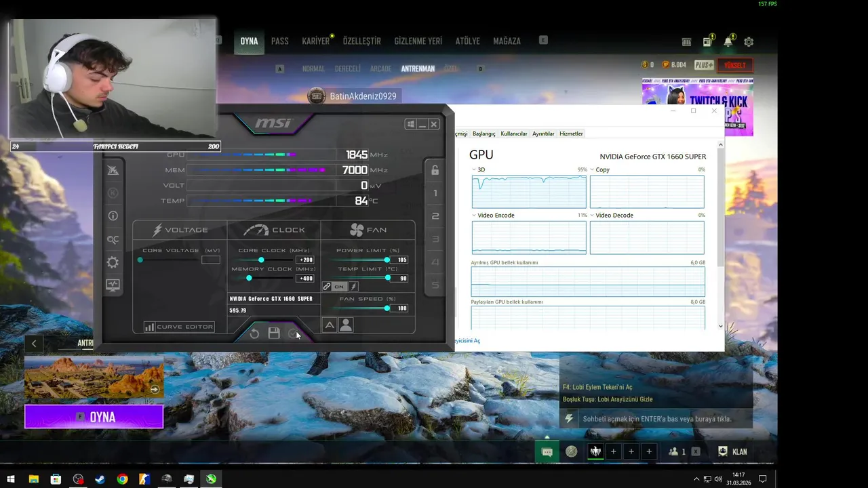Select the ARCADE game mode tab
The height and width of the screenshot is (488, 868).
click(380, 69)
